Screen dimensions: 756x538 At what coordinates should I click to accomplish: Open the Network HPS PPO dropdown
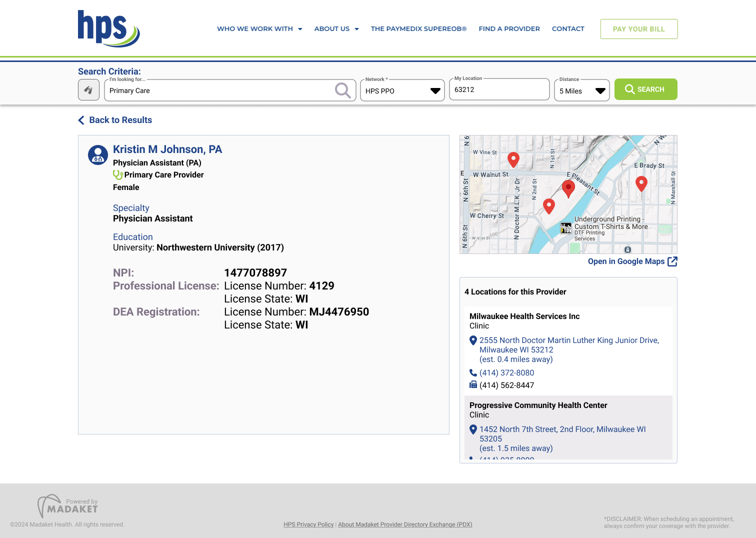(402, 90)
